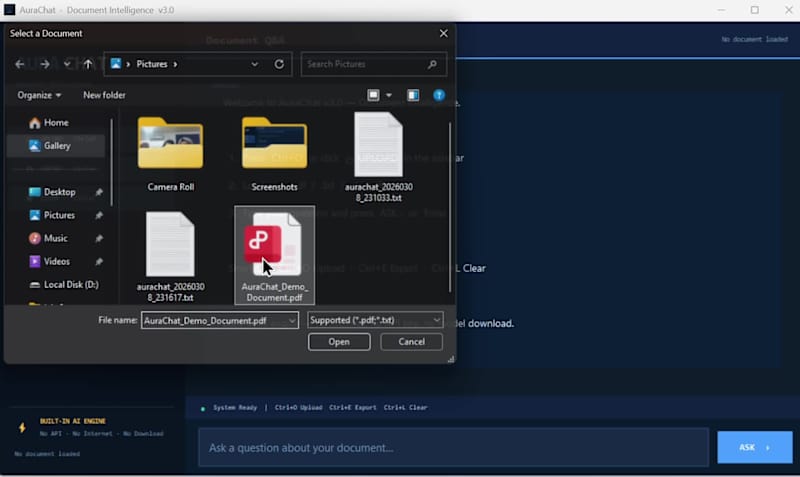800x477 pixels.
Task: Create a New folder
Action: coord(104,95)
